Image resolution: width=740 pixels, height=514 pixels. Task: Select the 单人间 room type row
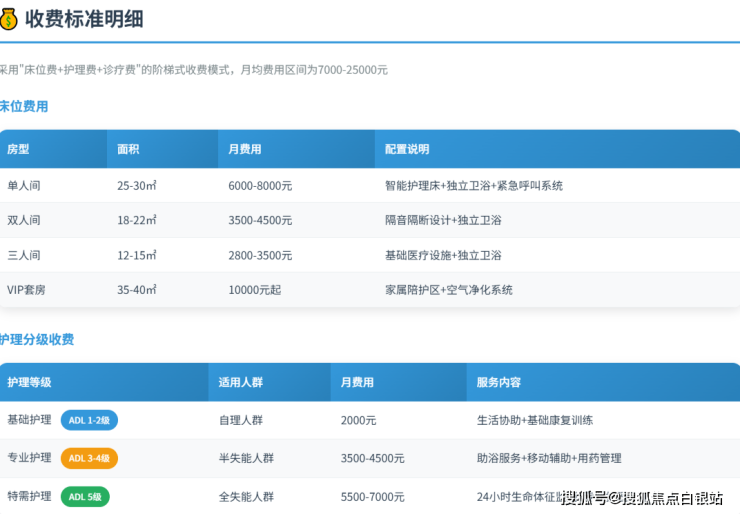[24, 186]
